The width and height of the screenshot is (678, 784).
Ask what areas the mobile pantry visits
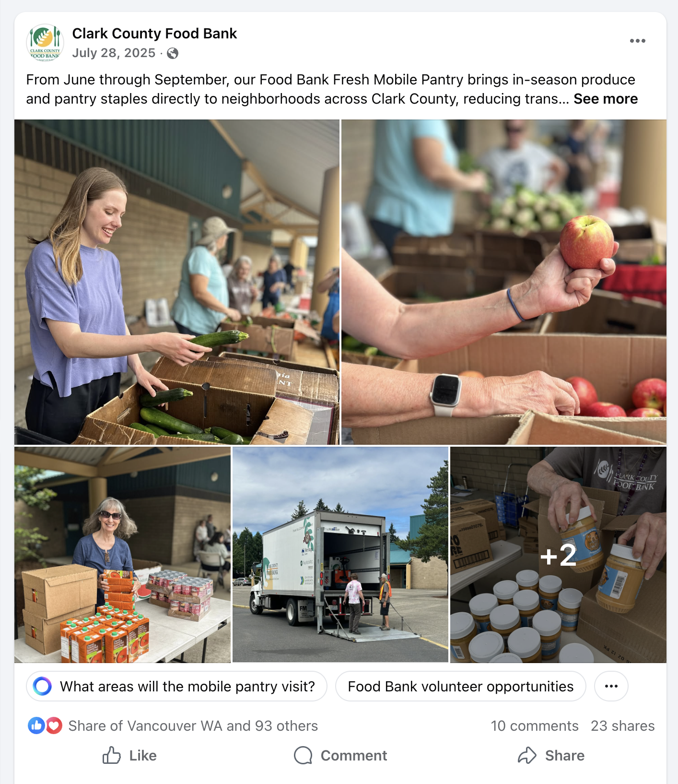(x=176, y=686)
